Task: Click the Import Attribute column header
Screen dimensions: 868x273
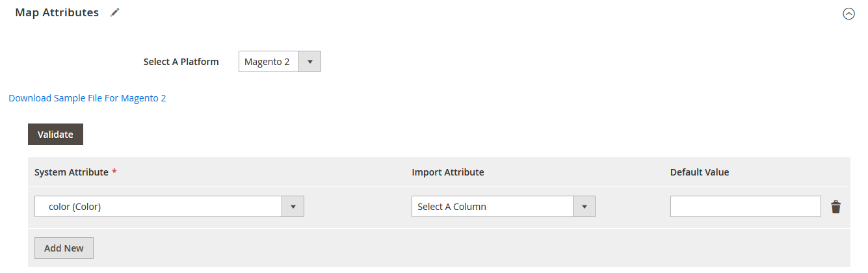Action: click(x=447, y=172)
